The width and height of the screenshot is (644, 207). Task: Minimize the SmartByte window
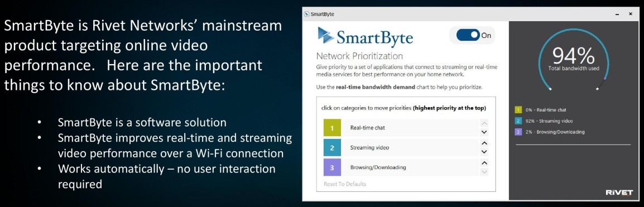pos(617,14)
